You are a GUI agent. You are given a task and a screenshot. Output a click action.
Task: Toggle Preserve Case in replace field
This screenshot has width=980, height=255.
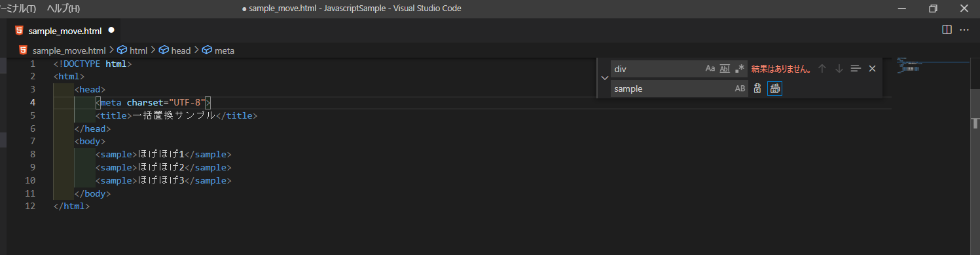[740, 88]
